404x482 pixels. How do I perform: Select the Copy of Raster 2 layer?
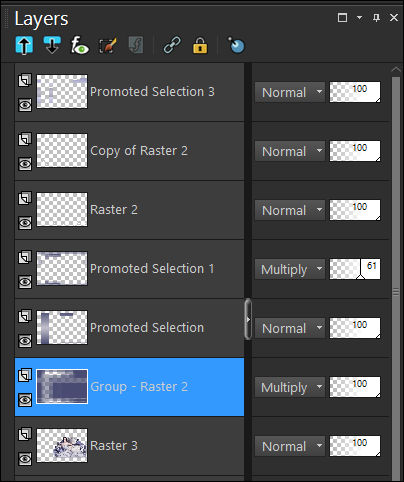point(129,151)
